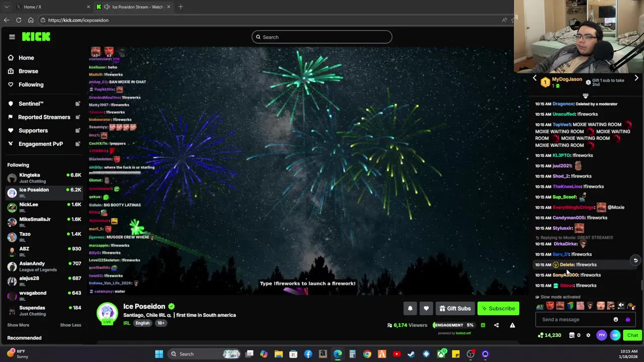
Task: Open a new browser tab
Action: [x=181, y=7]
